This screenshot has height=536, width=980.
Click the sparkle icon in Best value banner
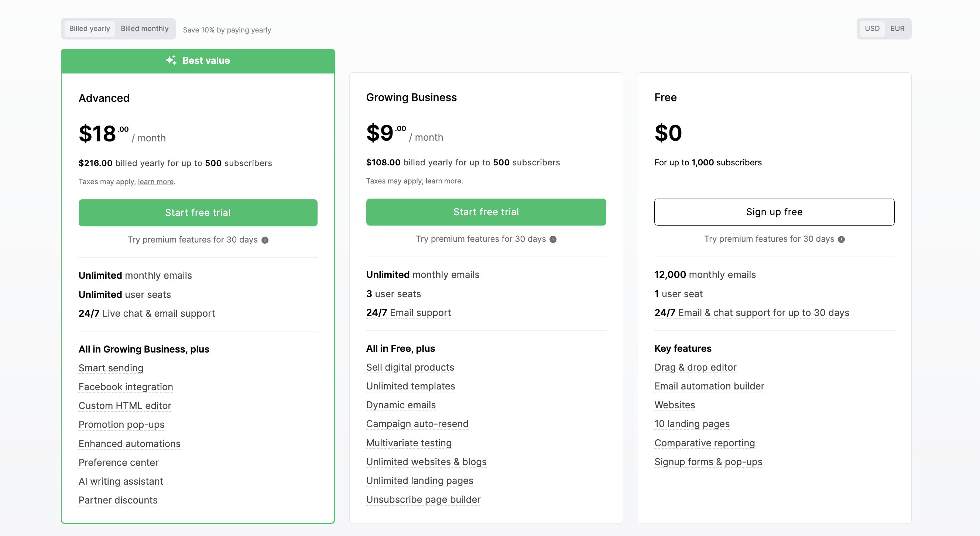click(171, 60)
